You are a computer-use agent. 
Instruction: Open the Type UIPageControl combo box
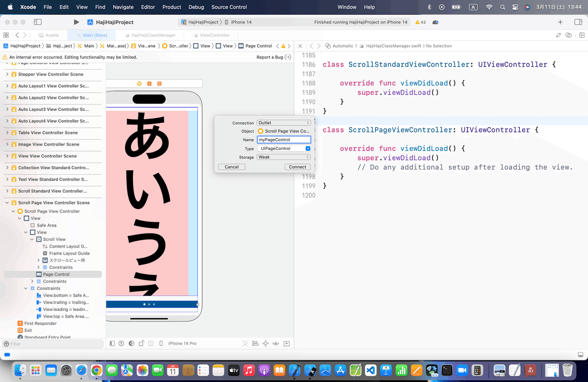click(284, 148)
